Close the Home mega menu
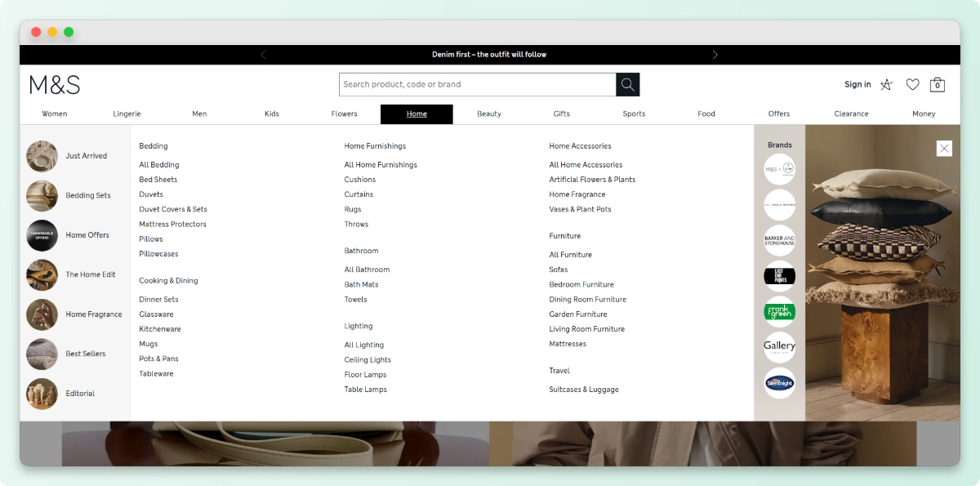The width and height of the screenshot is (980, 486). coord(944,148)
